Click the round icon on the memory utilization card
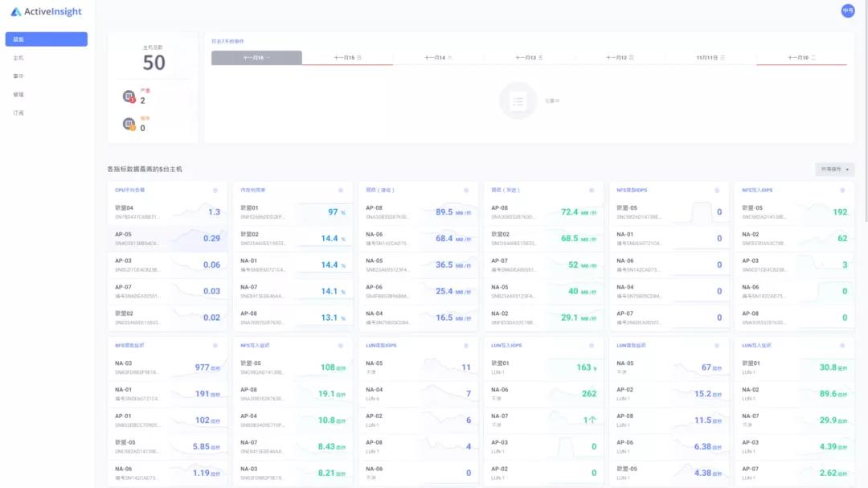Image resolution: width=868 pixels, height=488 pixels. coord(341,191)
